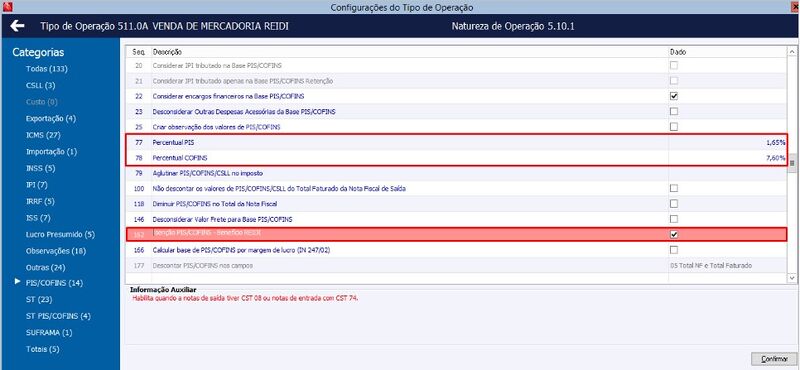
Task: Select the Exportação (4) category
Action: pyautogui.click(x=51, y=118)
